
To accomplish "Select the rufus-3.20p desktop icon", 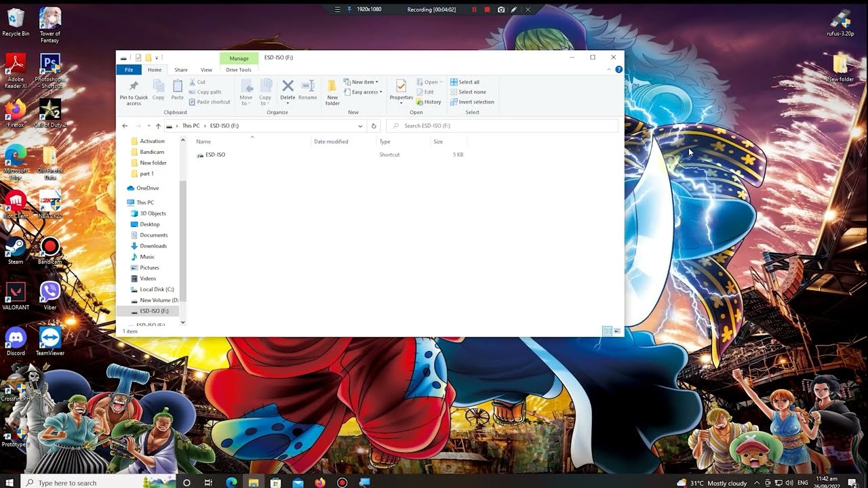I will tap(840, 22).
